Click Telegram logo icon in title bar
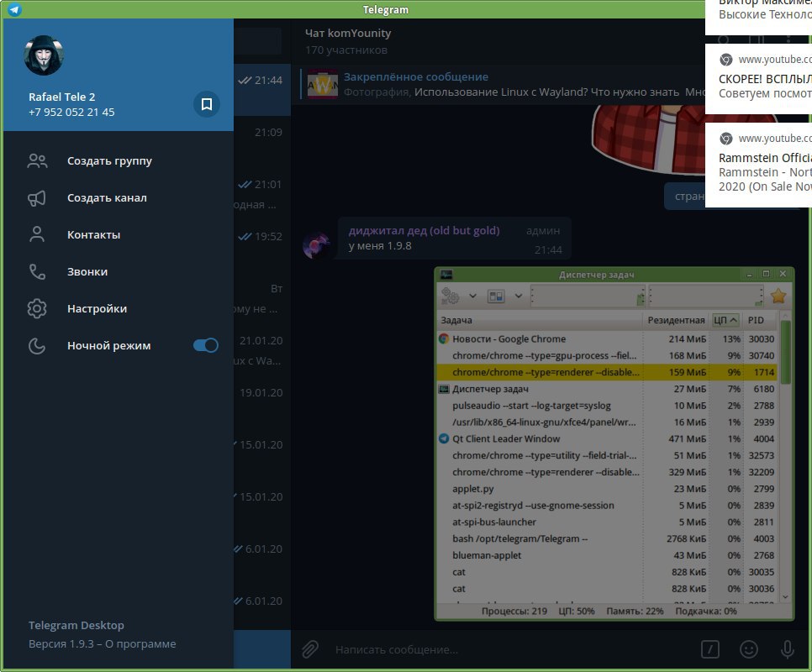 (14, 9)
